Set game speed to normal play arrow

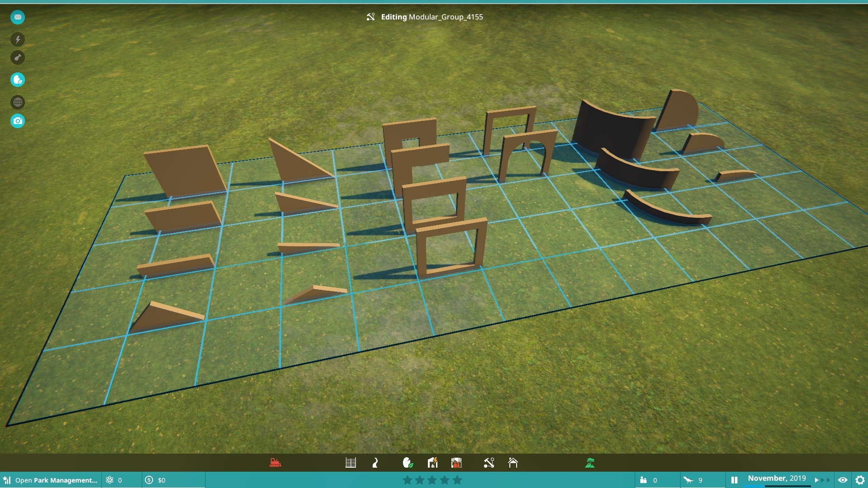pyautogui.click(x=817, y=480)
